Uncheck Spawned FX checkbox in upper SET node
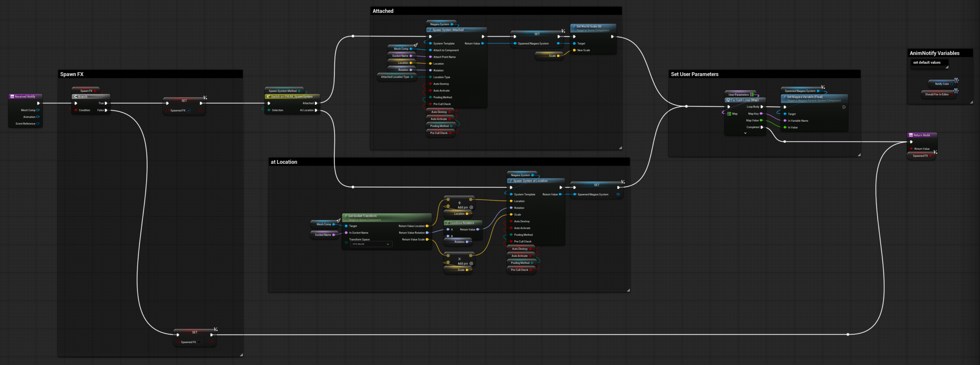980x365 pixels. click(x=189, y=111)
